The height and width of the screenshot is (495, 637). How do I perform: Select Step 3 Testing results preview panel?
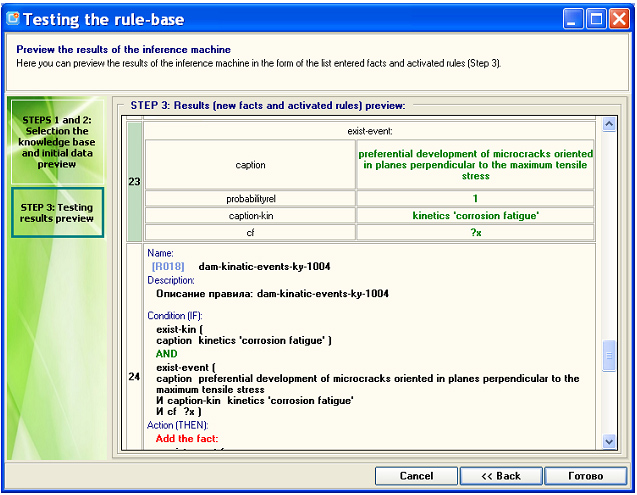click(57, 213)
